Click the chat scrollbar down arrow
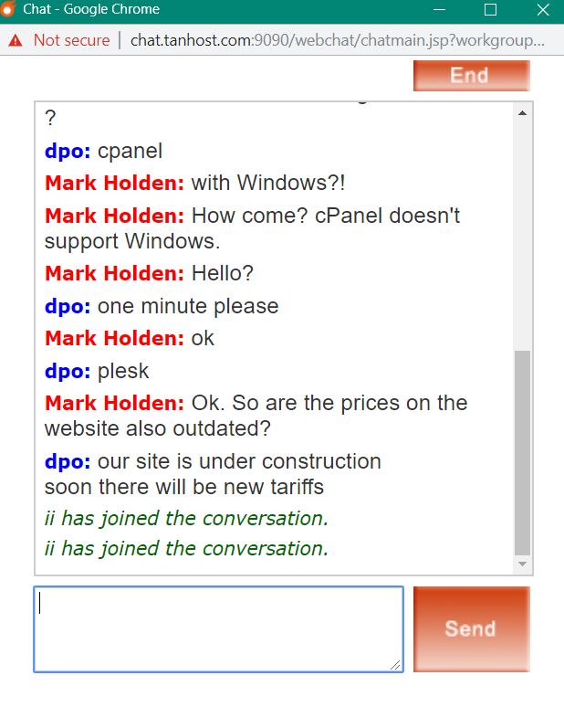 pyautogui.click(x=522, y=564)
